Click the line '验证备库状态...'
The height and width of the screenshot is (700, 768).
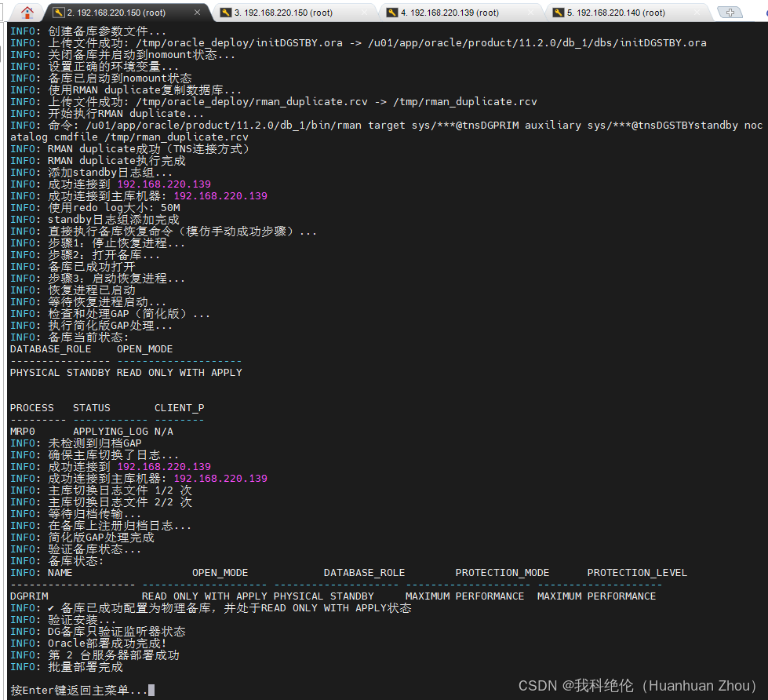[x=76, y=549]
